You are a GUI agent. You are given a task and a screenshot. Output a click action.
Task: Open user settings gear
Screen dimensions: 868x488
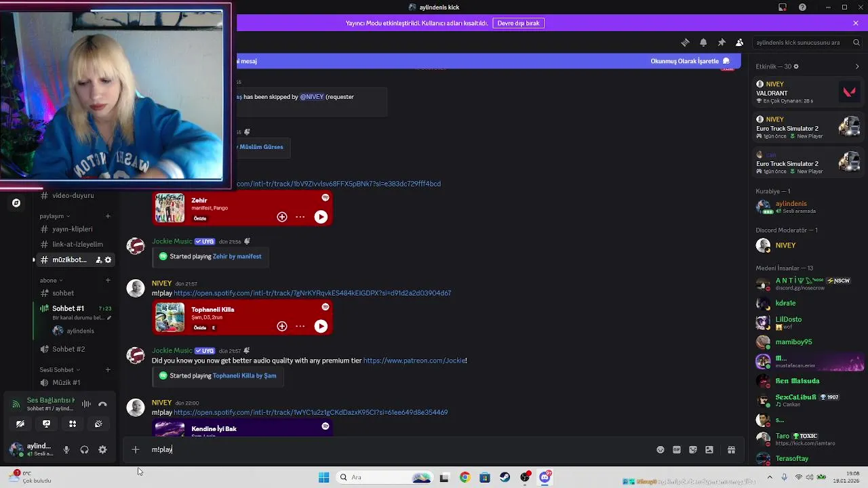pos(102,449)
